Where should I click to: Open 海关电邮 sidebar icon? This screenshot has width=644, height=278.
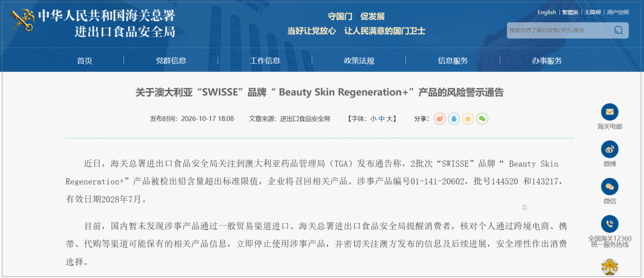pyautogui.click(x=609, y=112)
